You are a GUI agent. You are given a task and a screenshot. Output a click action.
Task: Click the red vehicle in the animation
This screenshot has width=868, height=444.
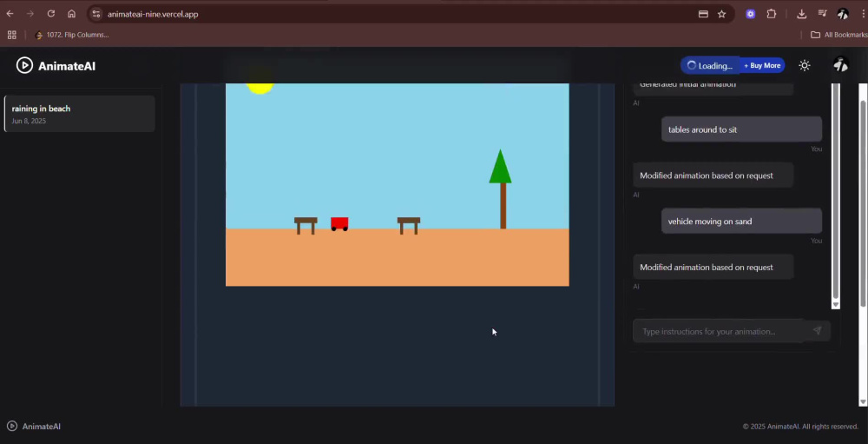point(339,224)
